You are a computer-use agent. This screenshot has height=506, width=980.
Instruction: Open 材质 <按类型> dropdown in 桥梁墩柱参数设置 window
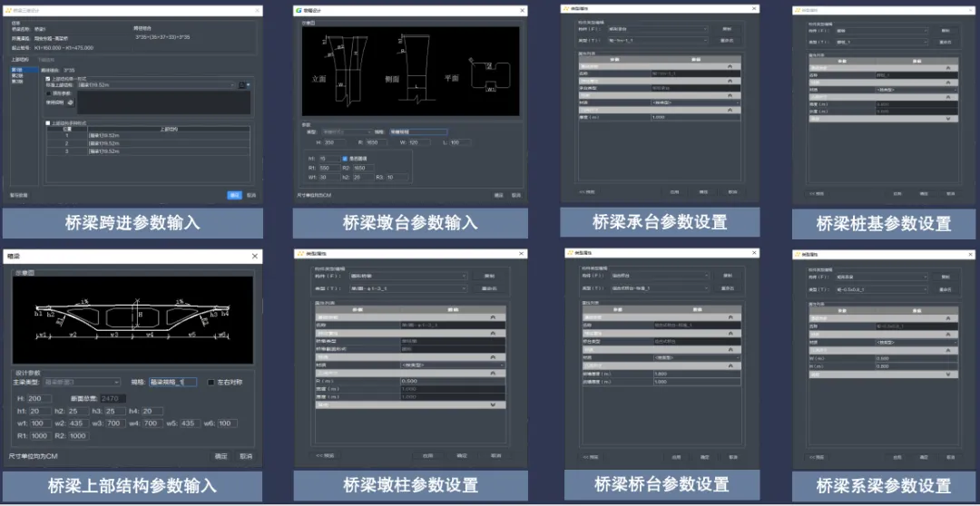click(453, 365)
